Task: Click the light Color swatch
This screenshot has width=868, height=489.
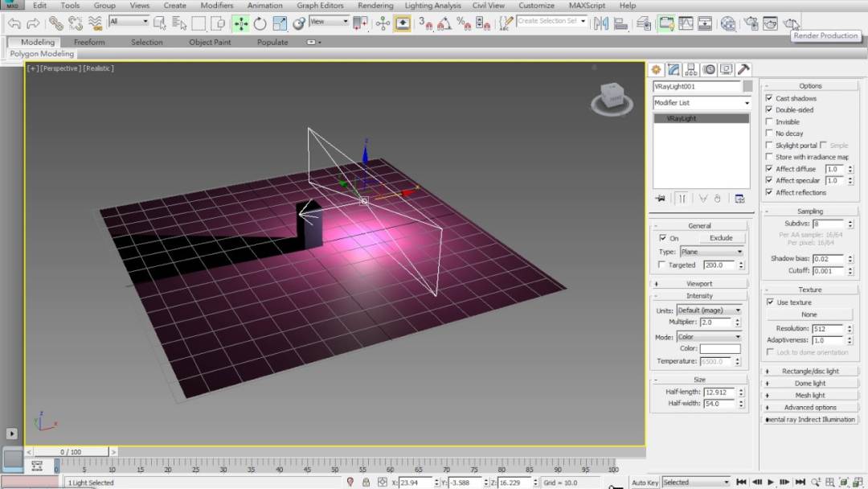Action: tap(719, 349)
